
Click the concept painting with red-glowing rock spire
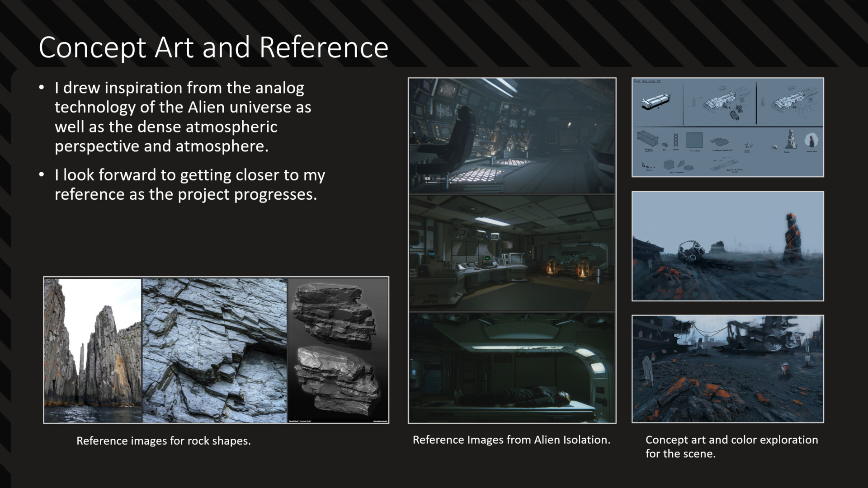click(x=727, y=246)
